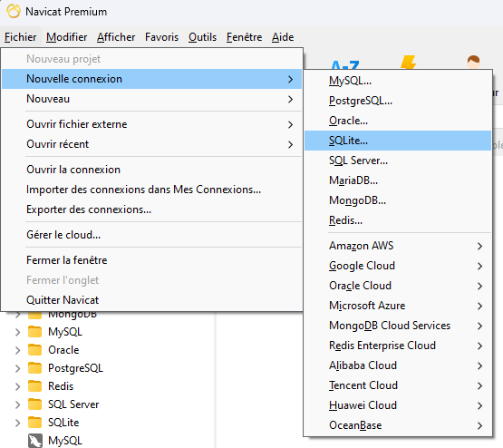Expand Microsoft Azure submenu
This screenshot has height=448, width=503.
[398, 306]
